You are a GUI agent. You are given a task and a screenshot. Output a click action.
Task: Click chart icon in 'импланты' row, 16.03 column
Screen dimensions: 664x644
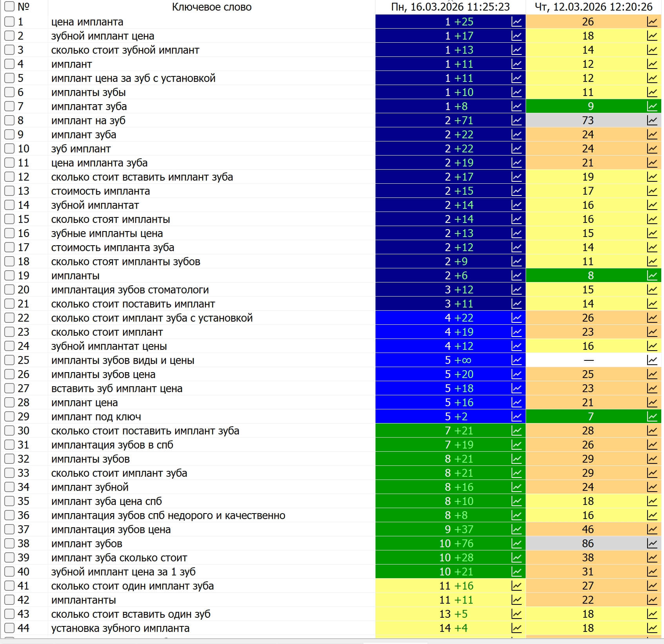coord(517,276)
